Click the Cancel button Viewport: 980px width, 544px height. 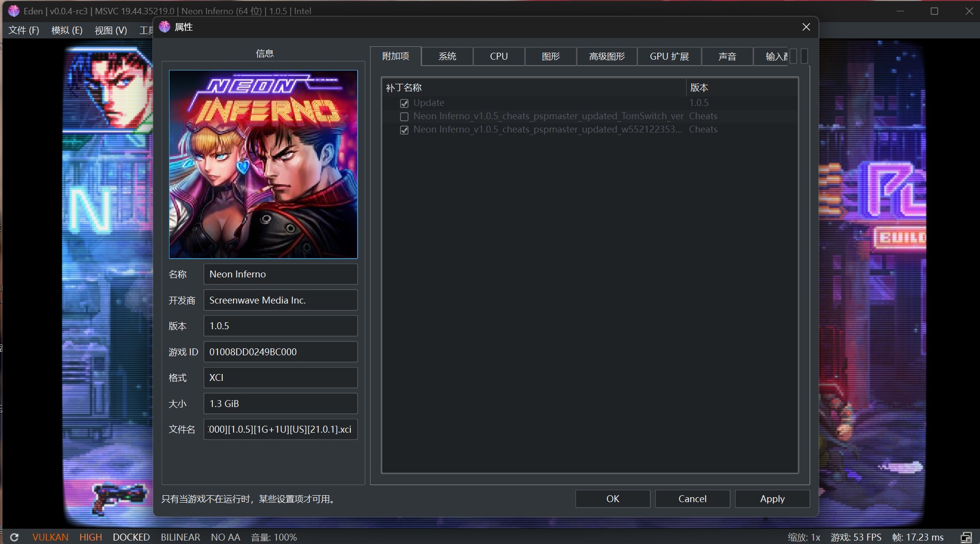click(x=692, y=499)
